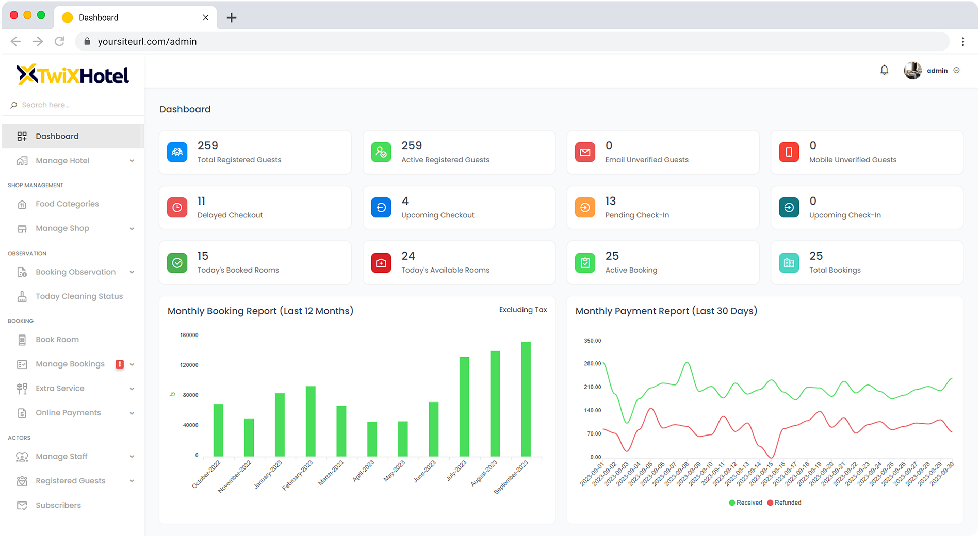
Task: Toggle the Refunded series in chart legend
Action: pyautogui.click(x=785, y=502)
